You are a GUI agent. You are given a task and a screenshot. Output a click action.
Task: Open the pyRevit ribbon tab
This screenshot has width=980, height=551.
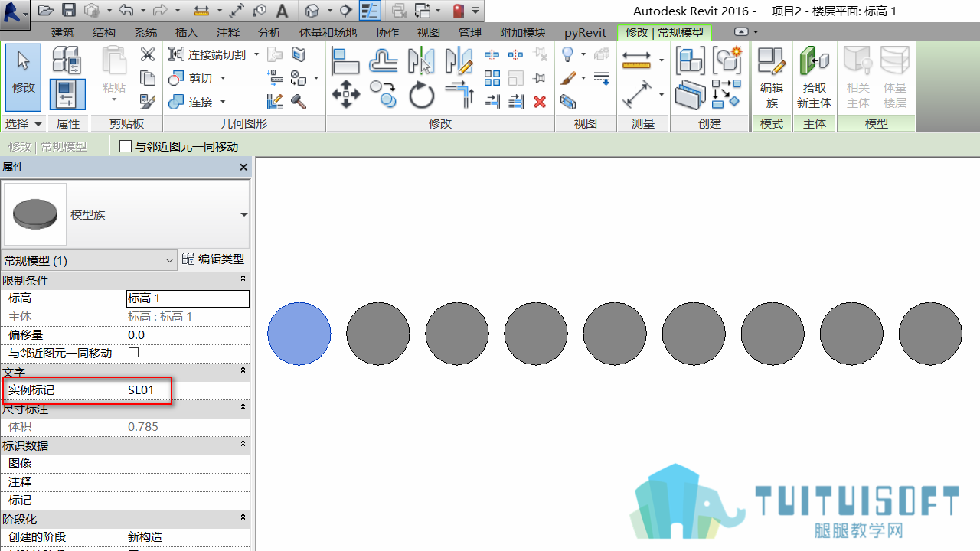(x=586, y=32)
